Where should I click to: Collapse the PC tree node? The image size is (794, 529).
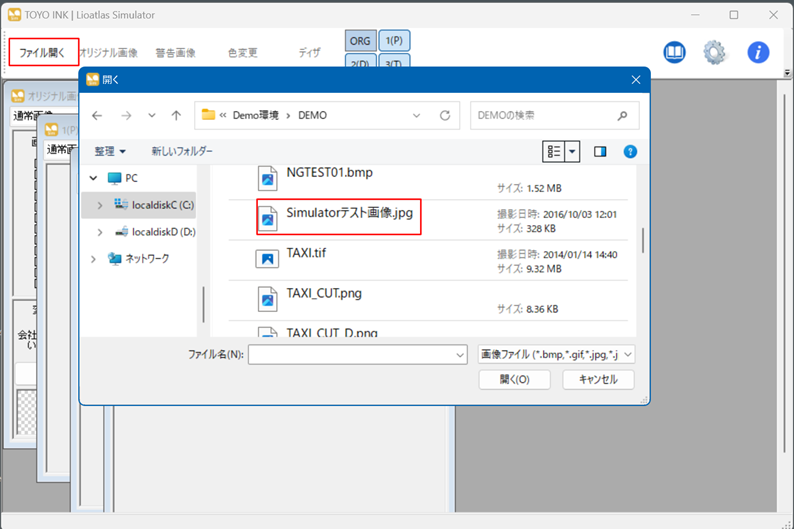click(93, 178)
